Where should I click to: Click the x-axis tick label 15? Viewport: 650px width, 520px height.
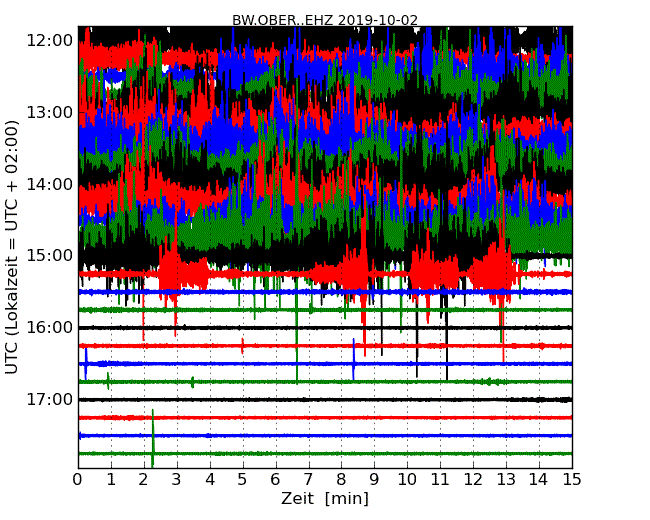tap(572, 479)
